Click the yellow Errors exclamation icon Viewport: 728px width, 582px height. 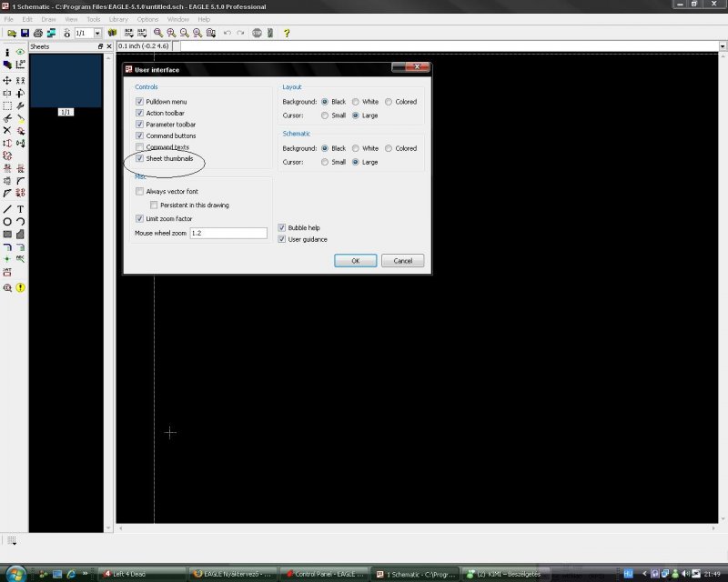20,287
